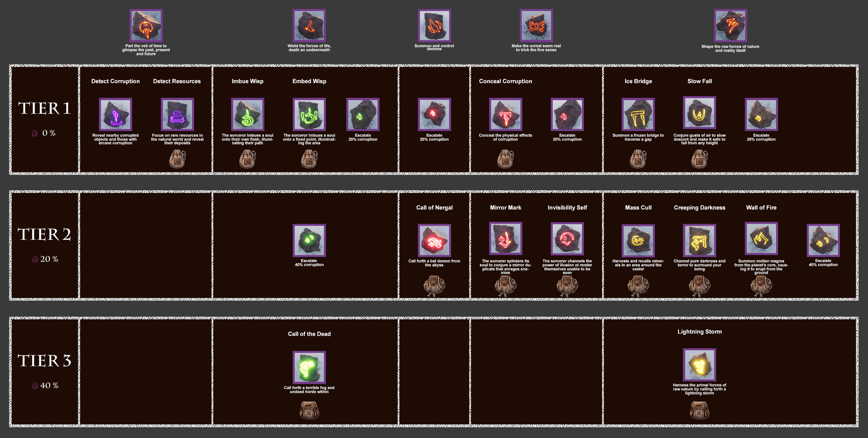Choose the Ice Bridge spell icon
Viewport: 868px width, 438px height.
(x=638, y=114)
